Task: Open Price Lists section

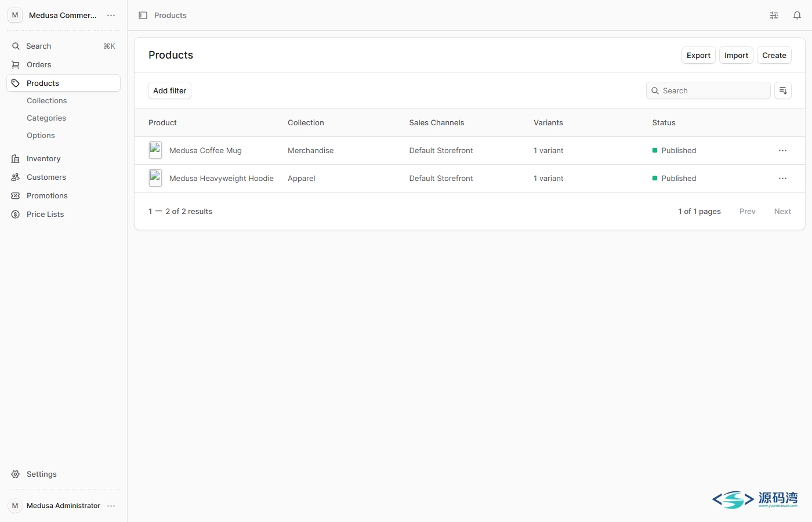Action: tap(63, 214)
